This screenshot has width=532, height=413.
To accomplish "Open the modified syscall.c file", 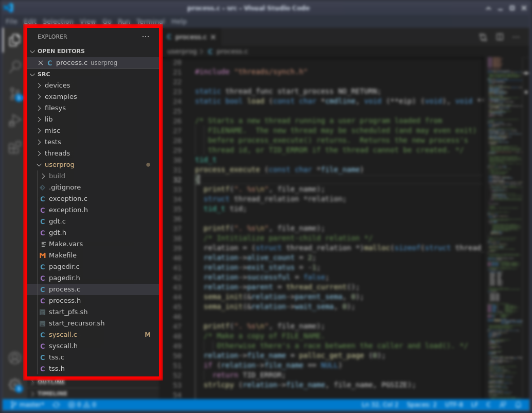I will click(93, 335).
